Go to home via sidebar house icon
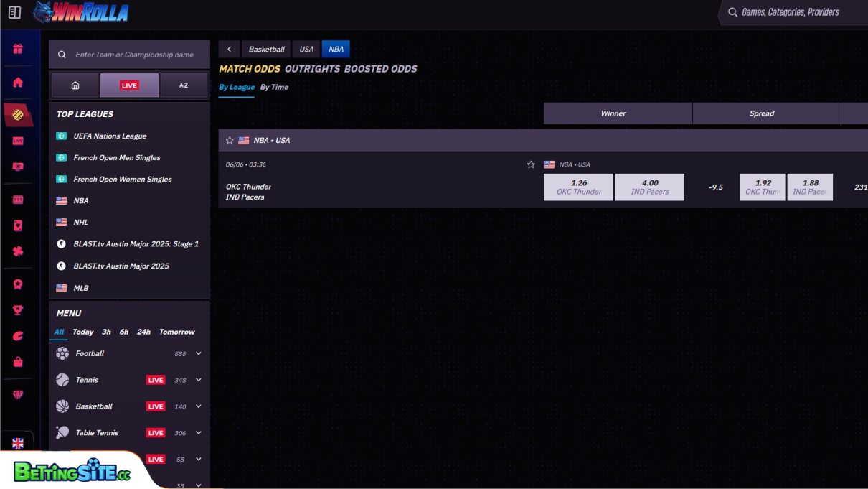868x489 pixels. [x=18, y=83]
